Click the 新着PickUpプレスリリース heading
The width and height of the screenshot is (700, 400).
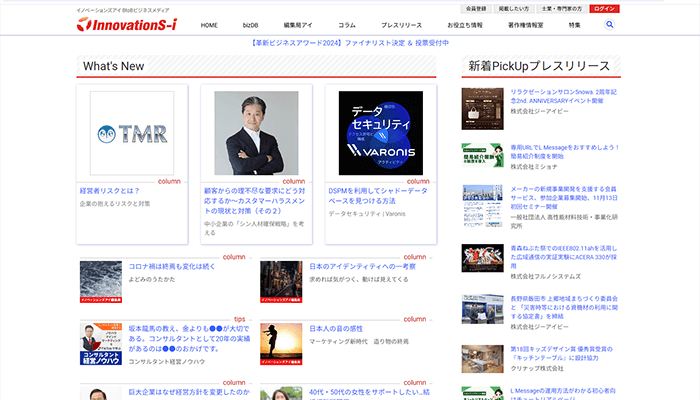point(539,66)
